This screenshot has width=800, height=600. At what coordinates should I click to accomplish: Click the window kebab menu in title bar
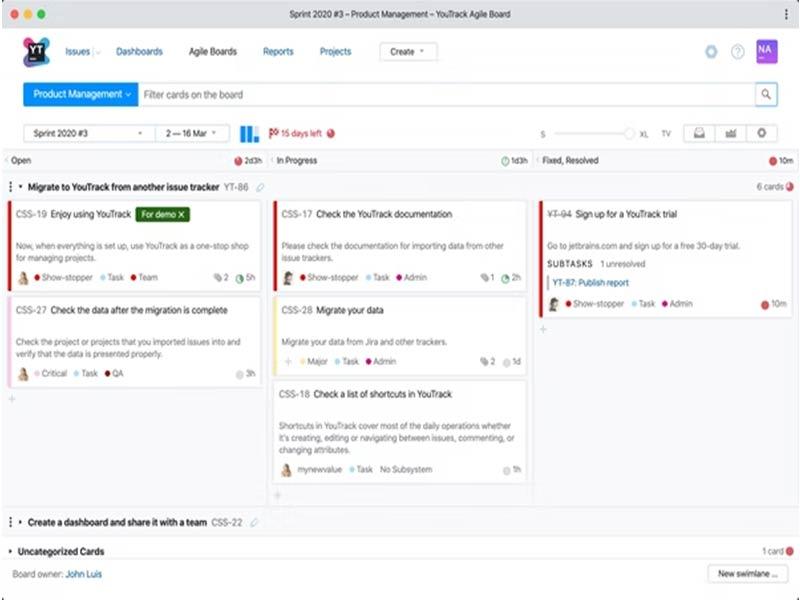(x=786, y=14)
